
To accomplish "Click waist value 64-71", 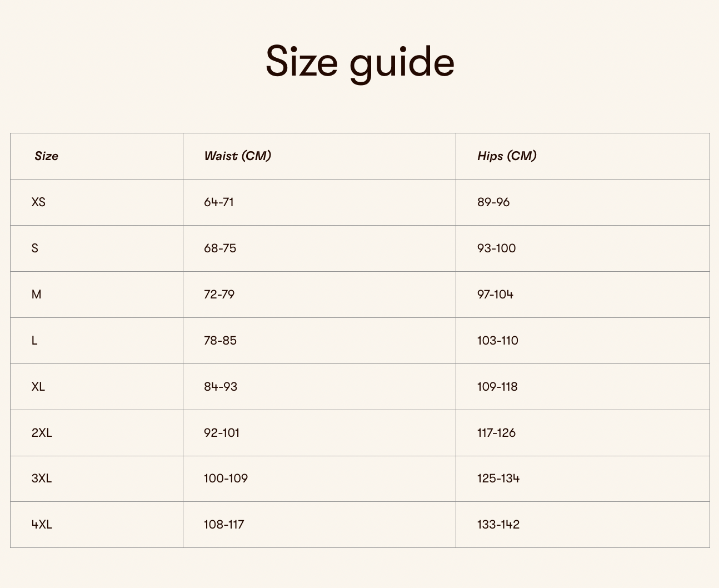I will coord(219,202).
